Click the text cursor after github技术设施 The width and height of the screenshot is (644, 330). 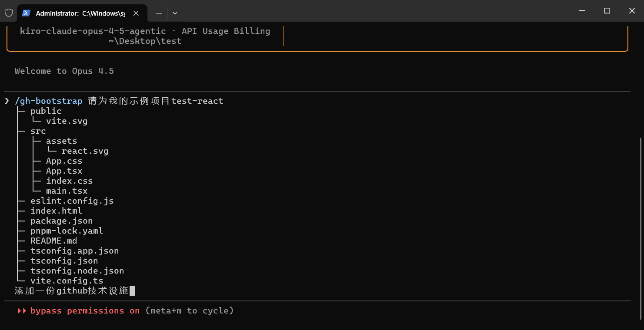(132, 290)
